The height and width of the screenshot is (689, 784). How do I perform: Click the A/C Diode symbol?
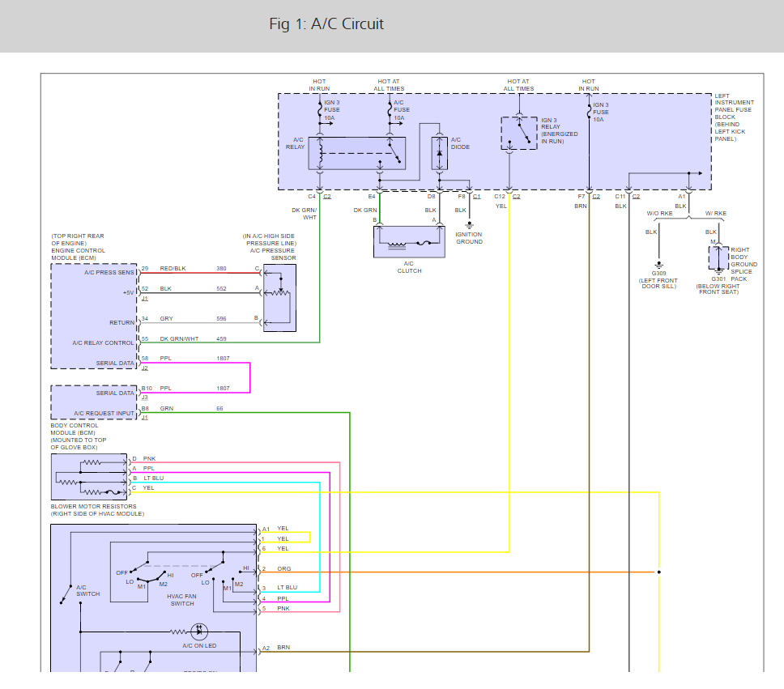(440, 154)
